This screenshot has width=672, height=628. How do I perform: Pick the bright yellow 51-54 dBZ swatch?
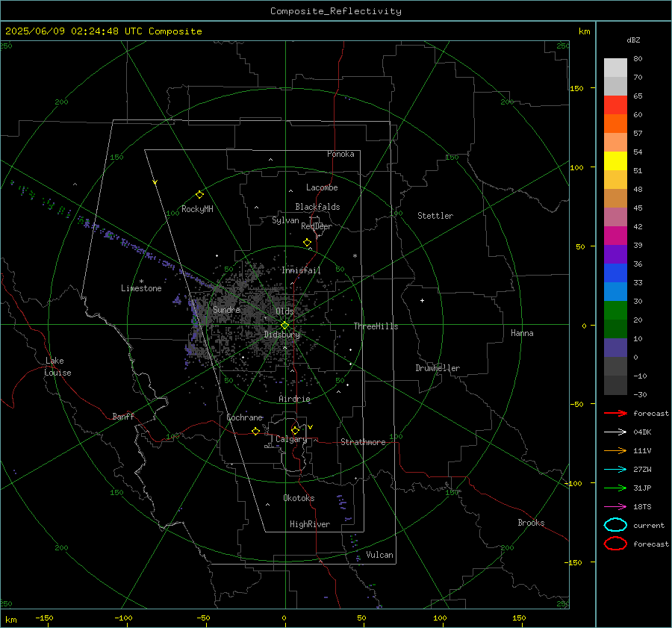(615, 161)
